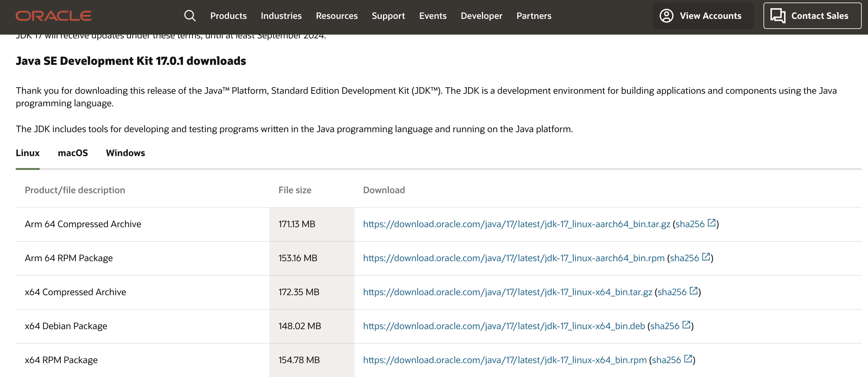Click sha256 link for x64 Compressed Archive

point(672,292)
